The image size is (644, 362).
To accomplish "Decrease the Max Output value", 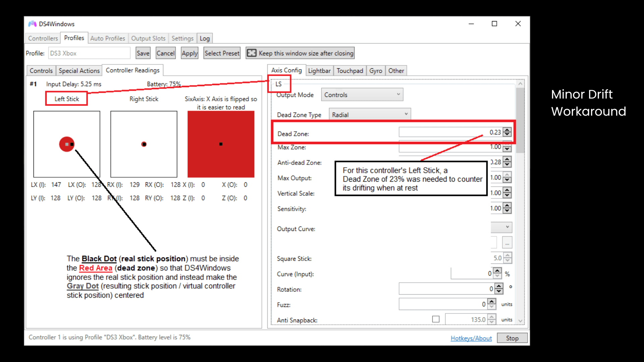I will (507, 180).
